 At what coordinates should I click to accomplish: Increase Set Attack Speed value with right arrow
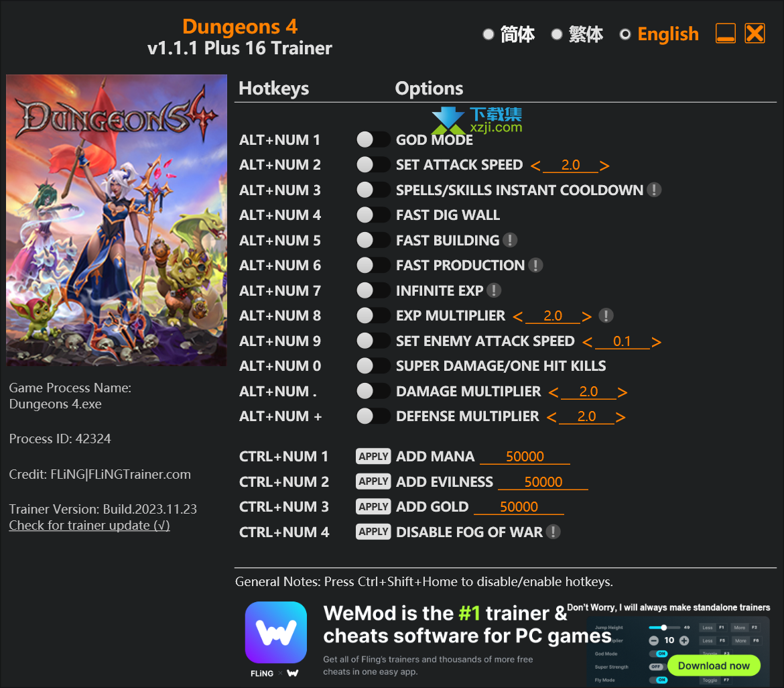(x=604, y=166)
